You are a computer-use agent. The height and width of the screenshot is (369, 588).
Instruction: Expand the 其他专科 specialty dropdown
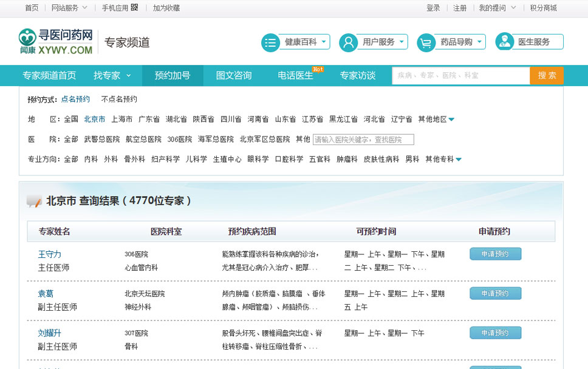pyautogui.click(x=459, y=160)
